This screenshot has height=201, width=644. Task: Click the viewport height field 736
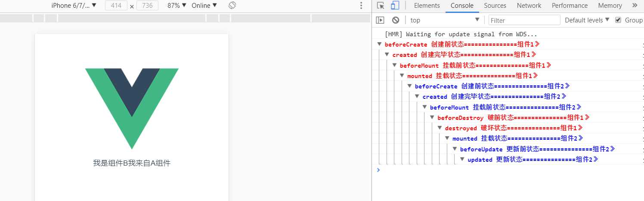tap(147, 6)
